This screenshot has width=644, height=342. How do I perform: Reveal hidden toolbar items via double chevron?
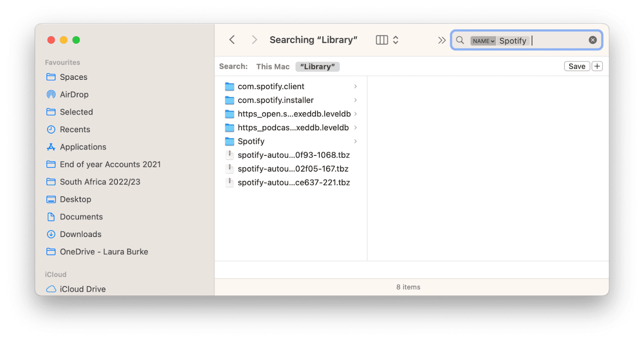click(442, 40)
